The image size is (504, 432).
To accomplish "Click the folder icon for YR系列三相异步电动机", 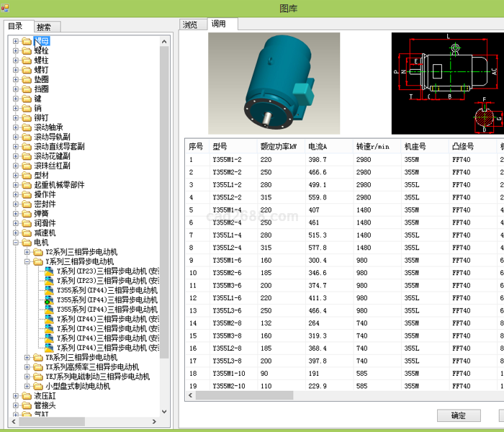I will tap(38, 358).
